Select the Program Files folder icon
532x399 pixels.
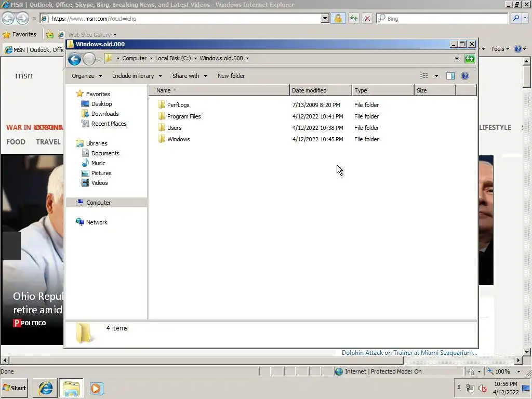[162, 116]
